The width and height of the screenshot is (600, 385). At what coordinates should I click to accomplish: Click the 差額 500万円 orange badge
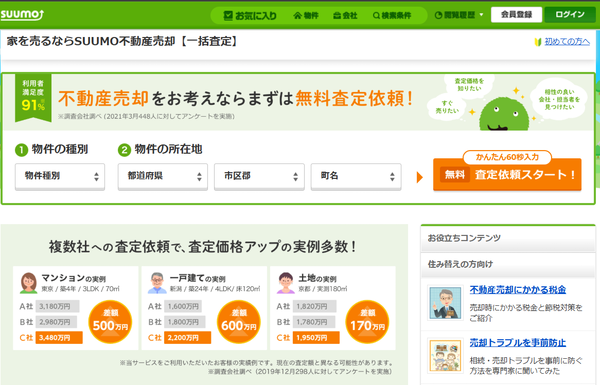(x=110, y=321)
